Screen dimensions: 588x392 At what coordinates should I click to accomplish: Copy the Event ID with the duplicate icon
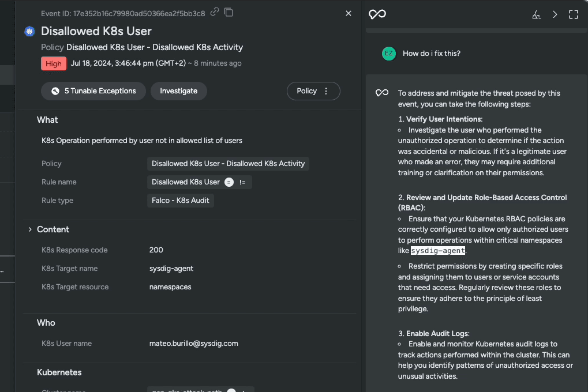pos(229,12)
